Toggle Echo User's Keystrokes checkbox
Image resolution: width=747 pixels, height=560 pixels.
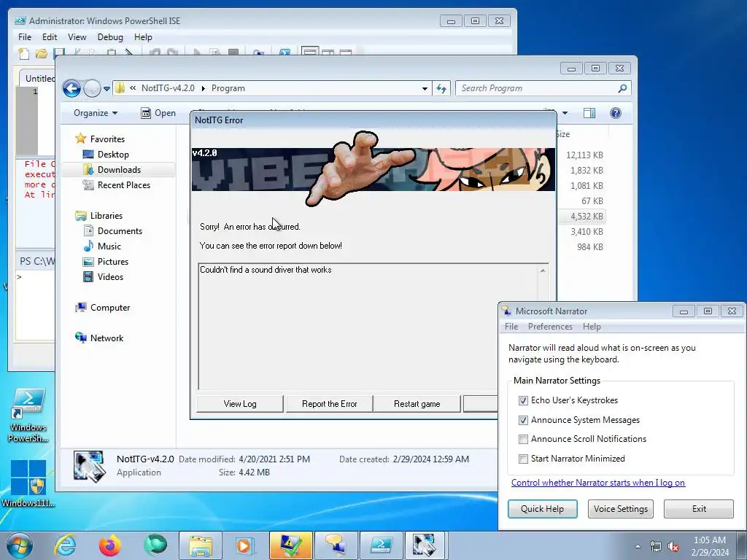point(523,400)
